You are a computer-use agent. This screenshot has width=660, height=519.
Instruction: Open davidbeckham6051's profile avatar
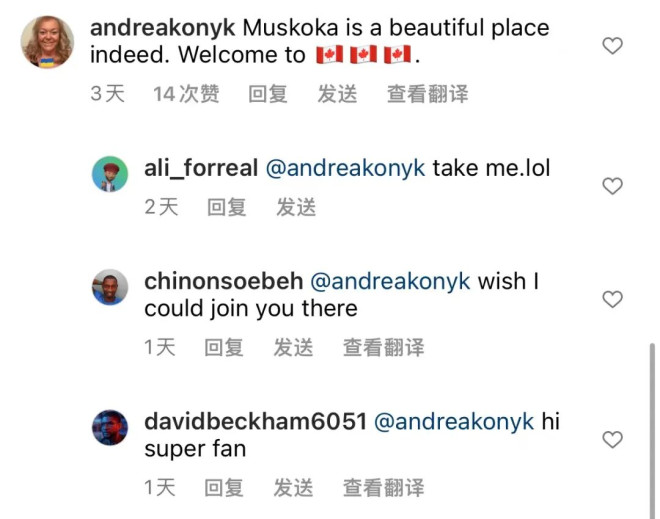pyautogui.click(x=110, y=427)
